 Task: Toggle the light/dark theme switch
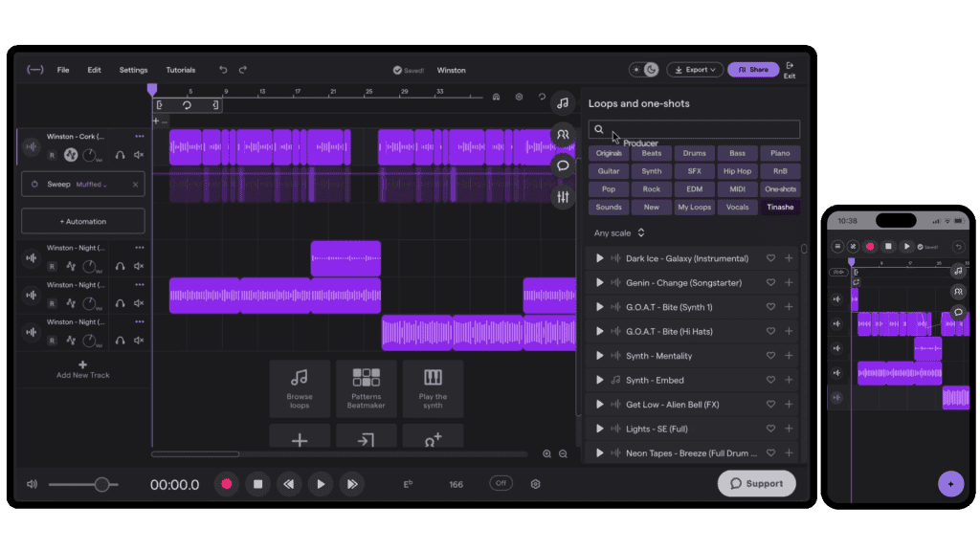coord(644,69)
